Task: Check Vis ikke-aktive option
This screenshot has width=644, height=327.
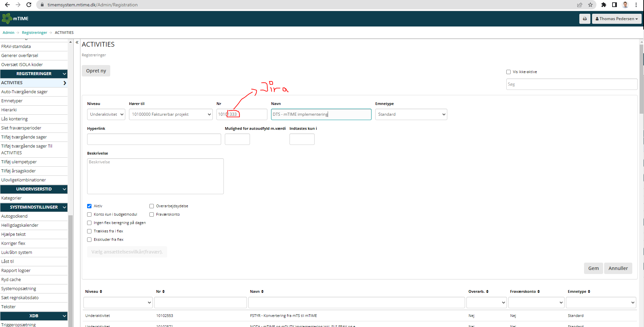Action: coord(508,72)
